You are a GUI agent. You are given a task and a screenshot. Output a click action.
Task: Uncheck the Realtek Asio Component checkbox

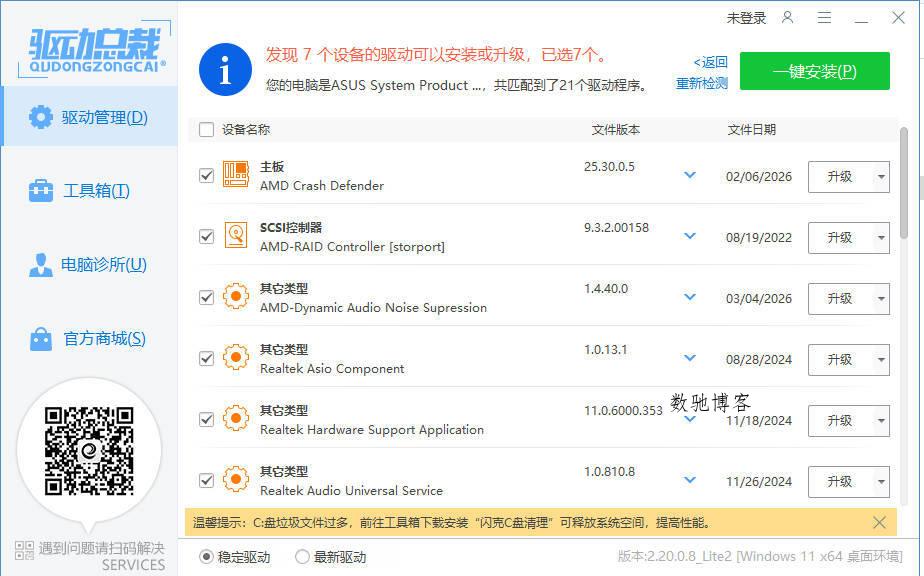click(206, 358)
